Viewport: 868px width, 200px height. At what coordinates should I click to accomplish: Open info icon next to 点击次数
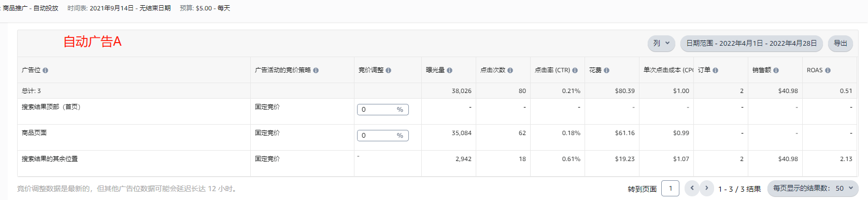pyautogui.click(x=510, y=70)
